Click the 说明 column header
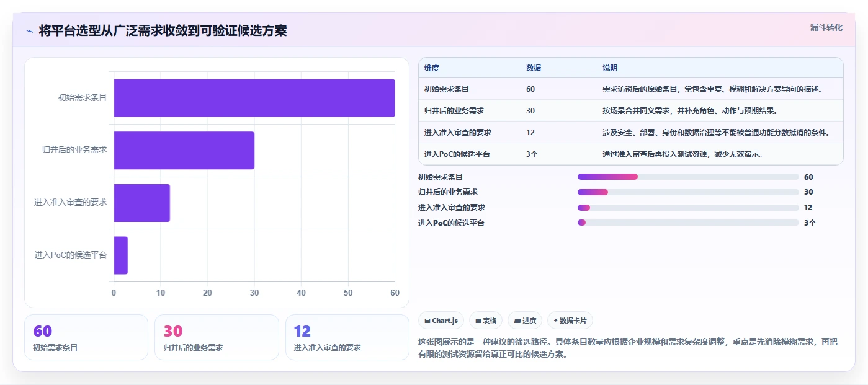This screenshot has width=868, height=385. tap(610, 68)
